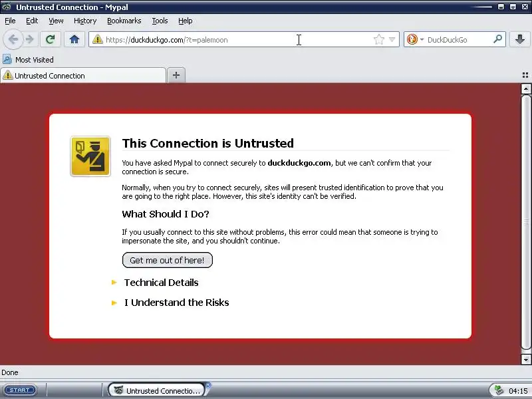Click the warning icon in address bar
The width and height of the screenshot is (532, 399).
coord(97,39)
